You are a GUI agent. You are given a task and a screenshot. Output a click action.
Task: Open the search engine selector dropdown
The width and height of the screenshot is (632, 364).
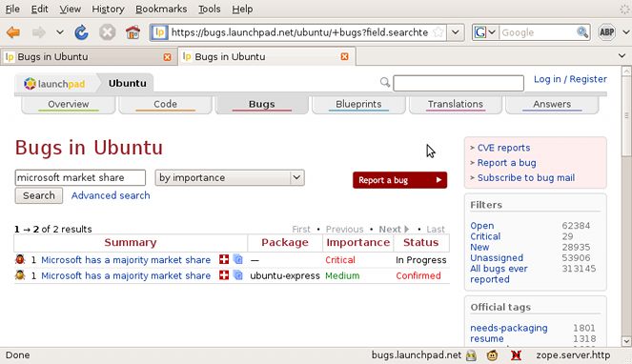click(x=485, y=32)
